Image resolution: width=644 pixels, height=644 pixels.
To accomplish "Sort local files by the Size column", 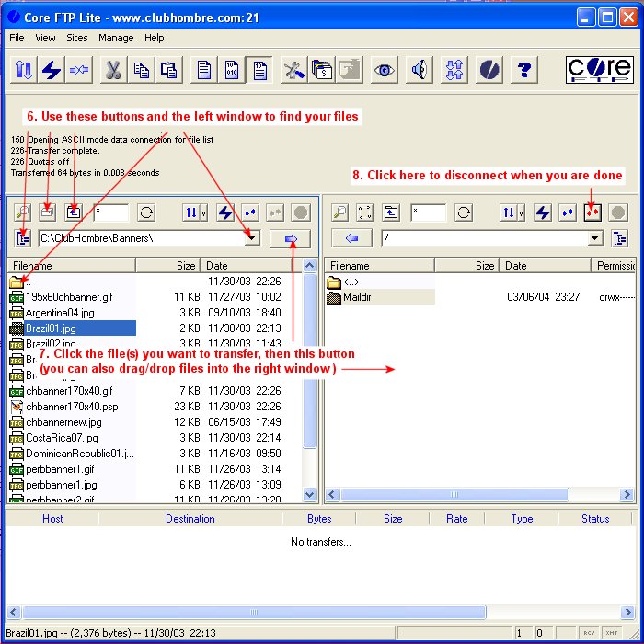I will (x=167, y=266).
